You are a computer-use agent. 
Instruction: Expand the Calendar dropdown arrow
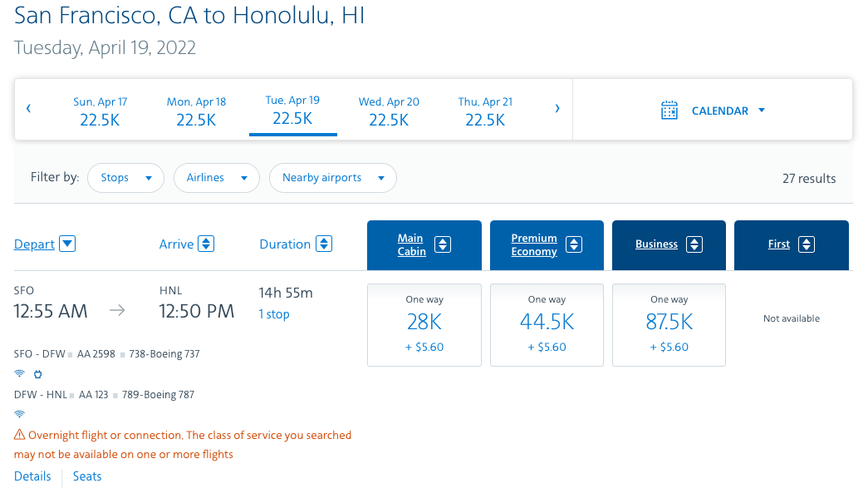(762, 111)
